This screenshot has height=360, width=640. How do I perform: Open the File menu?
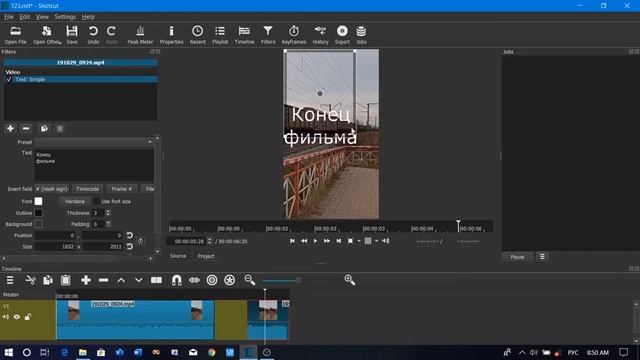9,17
